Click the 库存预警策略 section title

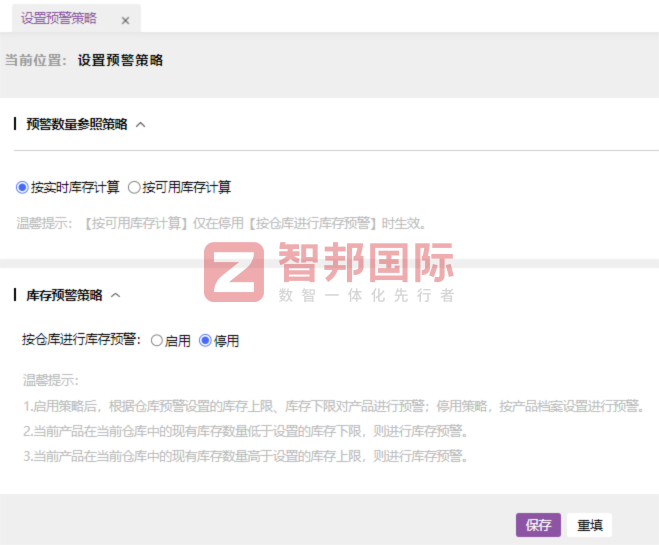click(64, 296)
